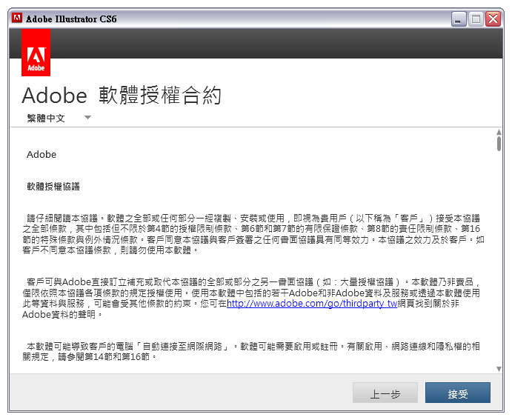
Task: Click the 上一步 (Back) button
Action: [385, 393]
